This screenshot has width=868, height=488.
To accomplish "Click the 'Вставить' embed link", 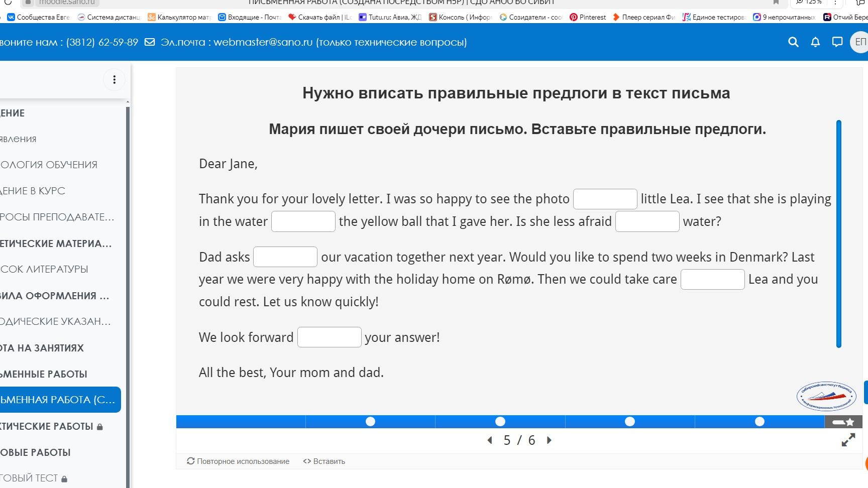I will pyautogui.click(x=324, y=461).
